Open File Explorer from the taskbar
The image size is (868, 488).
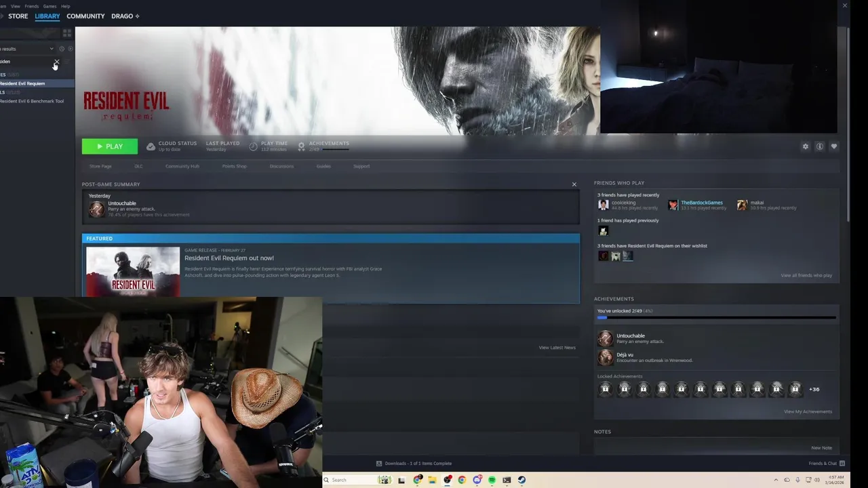432,480
